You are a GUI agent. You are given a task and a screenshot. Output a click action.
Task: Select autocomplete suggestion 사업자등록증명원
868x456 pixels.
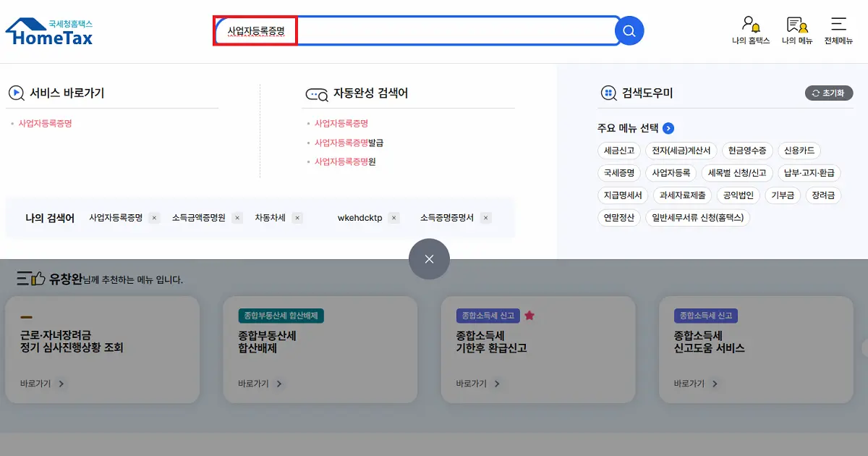[x=345, y=161]
